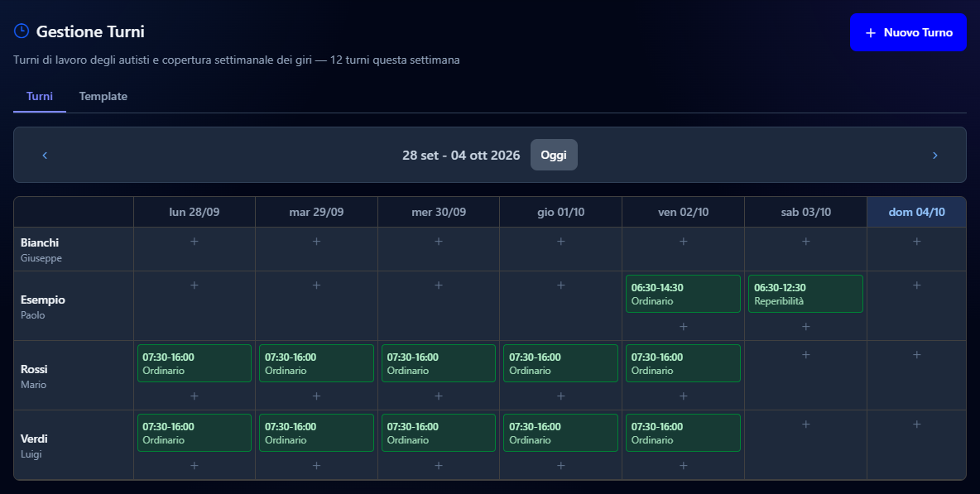Add another shift for Verdi on gio 01/10
This screenshot has height=494, width=980.
(x=560, y=465)
